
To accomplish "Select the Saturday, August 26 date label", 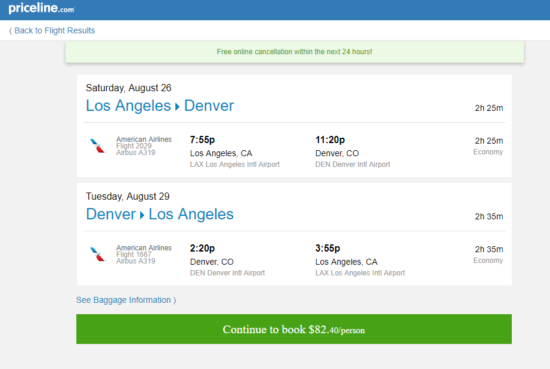I will [x=128, y=88].
